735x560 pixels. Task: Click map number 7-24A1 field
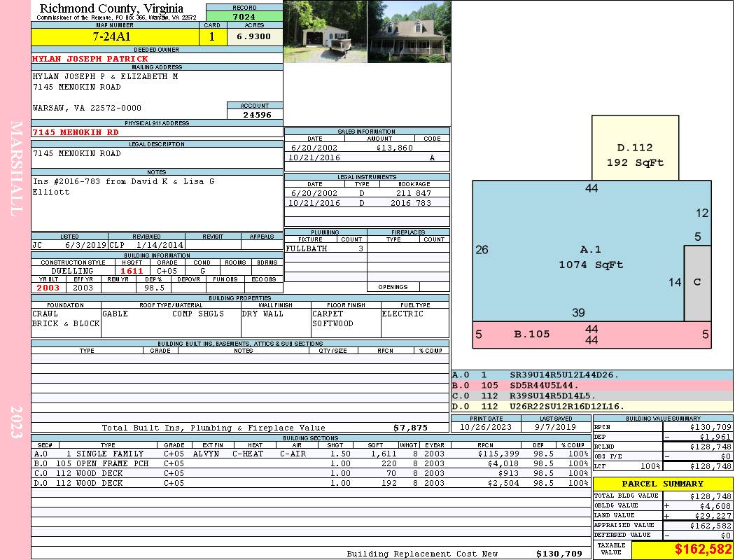pos(115,37)
